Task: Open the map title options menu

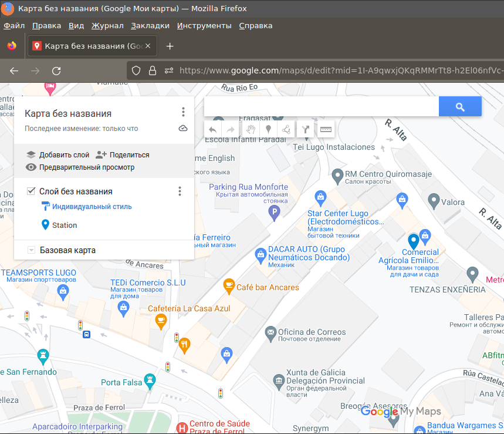Action: click(183, 112)
